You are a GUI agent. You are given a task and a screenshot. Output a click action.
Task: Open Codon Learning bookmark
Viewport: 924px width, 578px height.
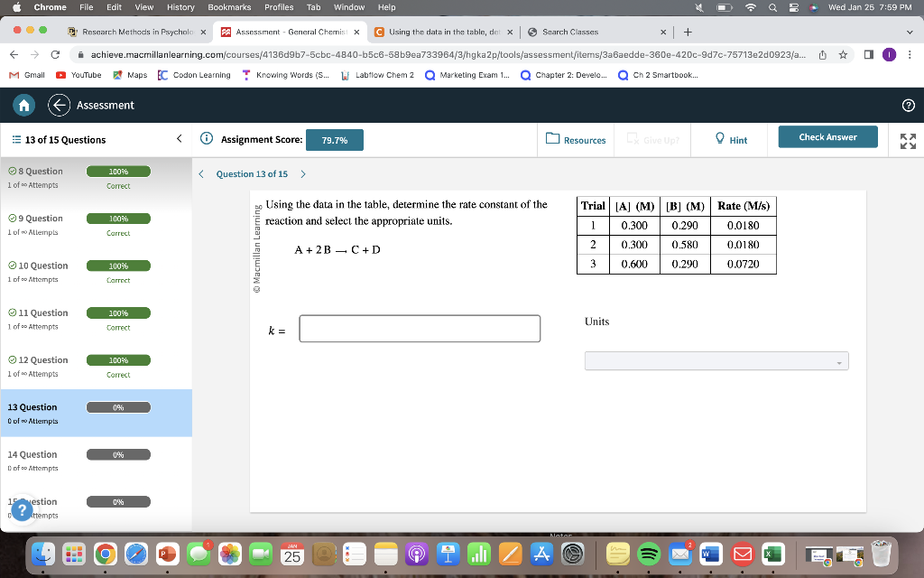195,75
